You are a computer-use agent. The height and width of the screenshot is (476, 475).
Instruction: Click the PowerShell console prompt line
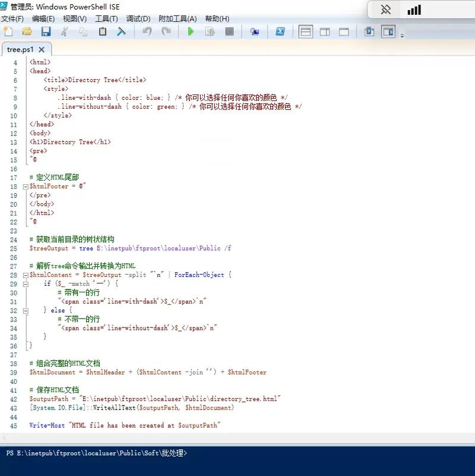[237, 453]
